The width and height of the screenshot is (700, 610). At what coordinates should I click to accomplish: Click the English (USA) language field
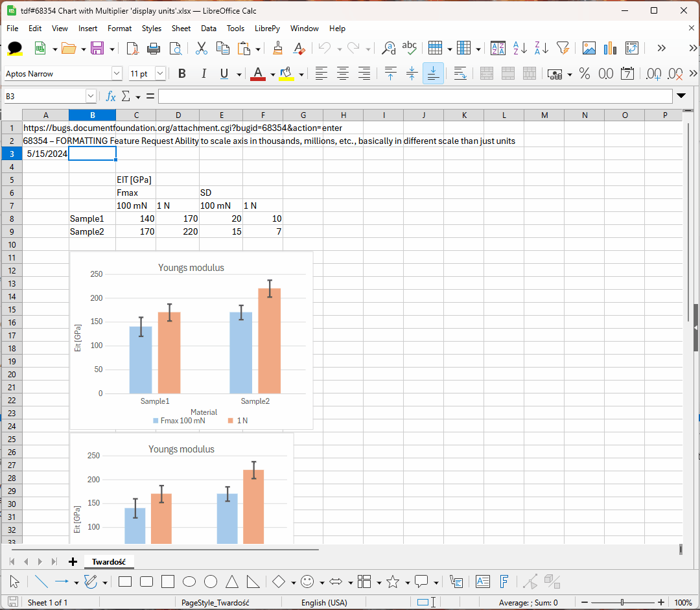tap(324, 602)
